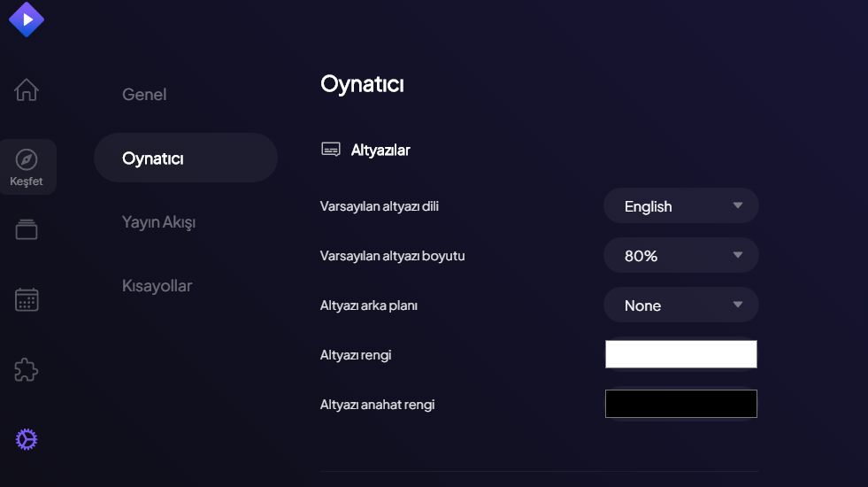Screen dimensions: 868x487
Task: Change the black subtitle outline color swatch
Action: pyautogui.click(x=680, y=404)
